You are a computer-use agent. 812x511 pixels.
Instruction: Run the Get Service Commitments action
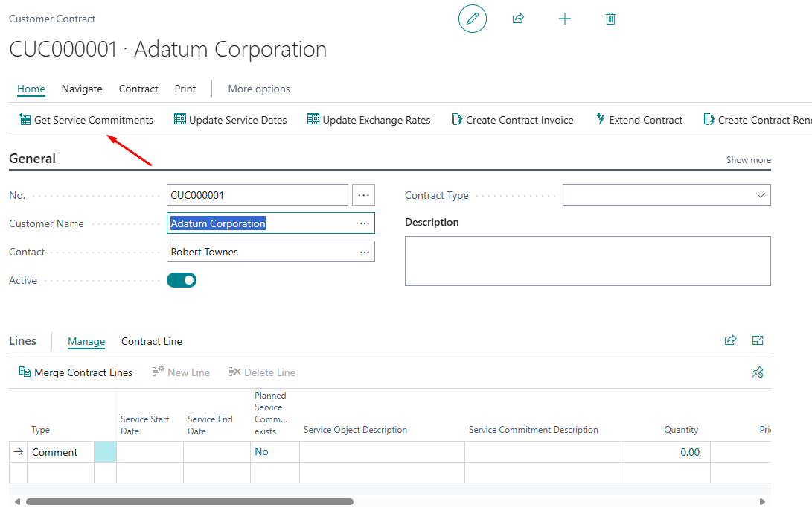pyautogui.click(x=86, y=119)
